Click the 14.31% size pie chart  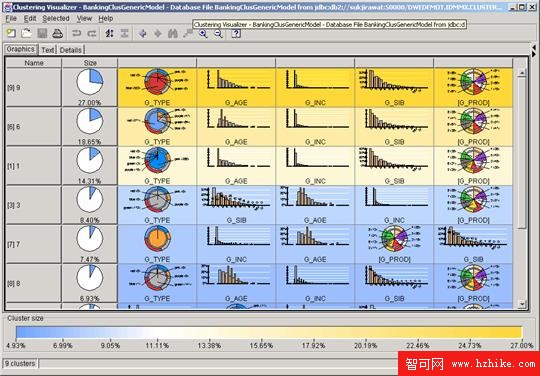90,160
